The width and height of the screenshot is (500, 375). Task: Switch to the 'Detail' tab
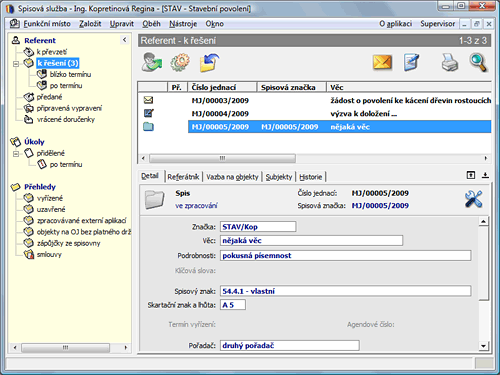coord(150,176)
